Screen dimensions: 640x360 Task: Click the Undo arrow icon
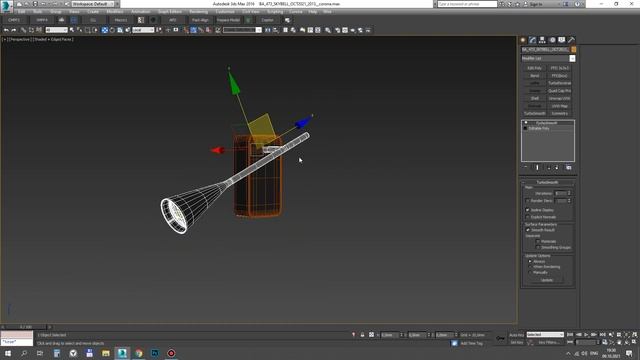(6, 30)
